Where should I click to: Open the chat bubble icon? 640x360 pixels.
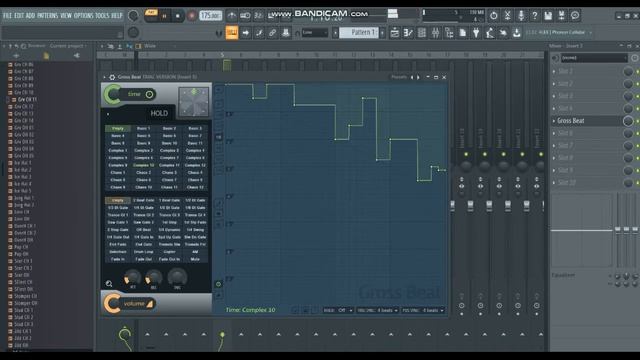point(575,16)
